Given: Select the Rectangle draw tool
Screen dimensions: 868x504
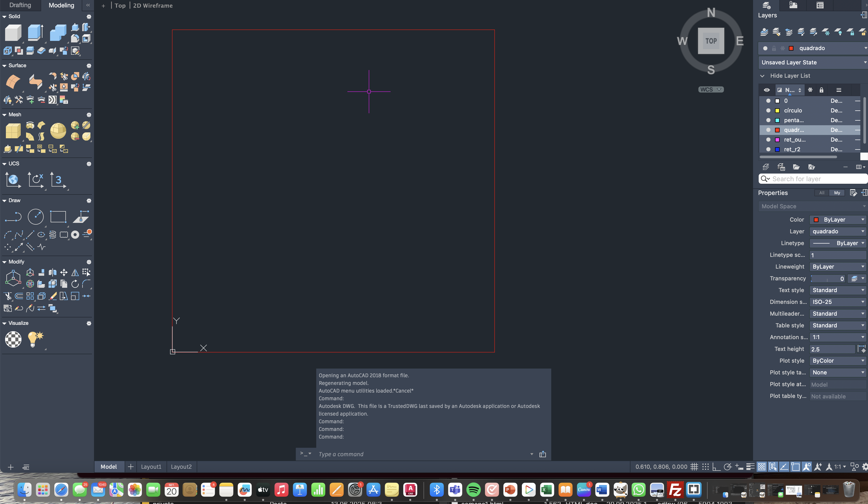Looking at the screenshot, I should (58, 217).
